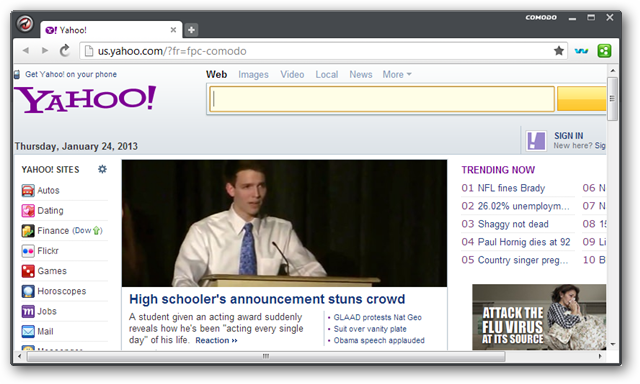This screenshot has width=640, height=384.
Task: Click the Sign In avatar icon
Action: point(536,141)
